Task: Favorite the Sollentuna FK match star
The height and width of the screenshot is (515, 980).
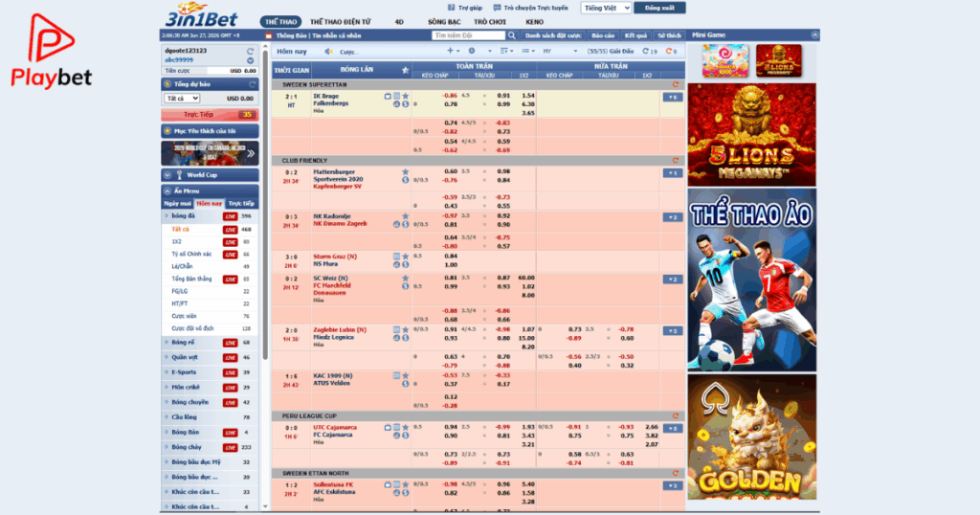Action: coord(406,485)
